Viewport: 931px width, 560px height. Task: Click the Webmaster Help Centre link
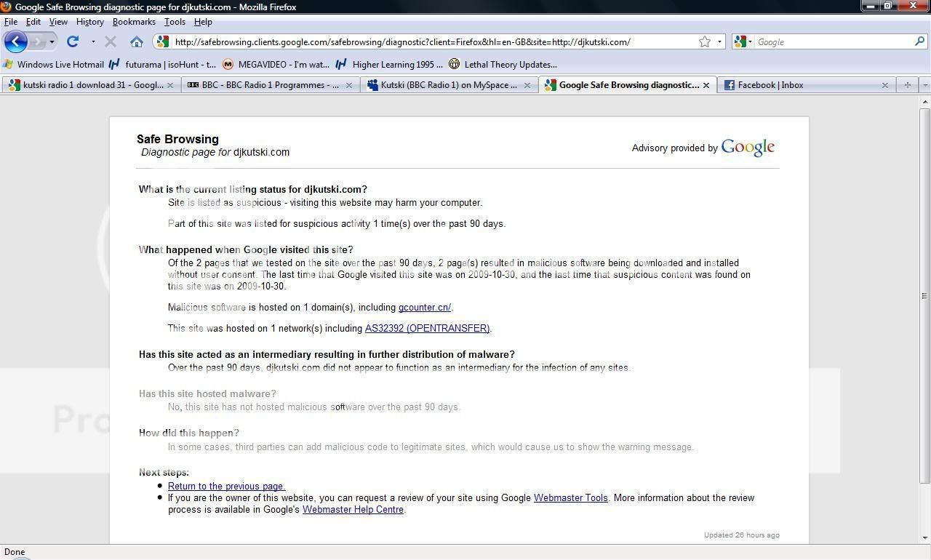[x=353, y=510]
